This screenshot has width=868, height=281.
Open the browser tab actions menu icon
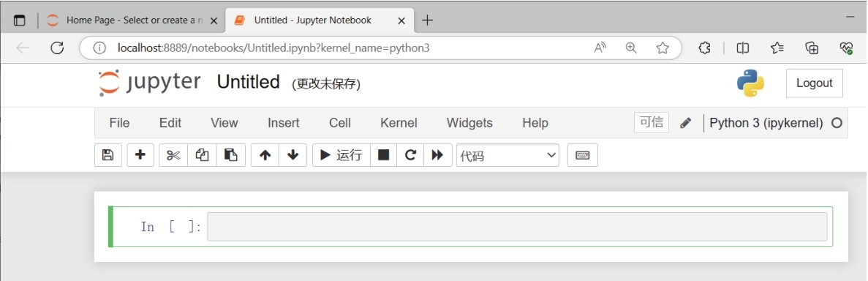tap(19, 20)
